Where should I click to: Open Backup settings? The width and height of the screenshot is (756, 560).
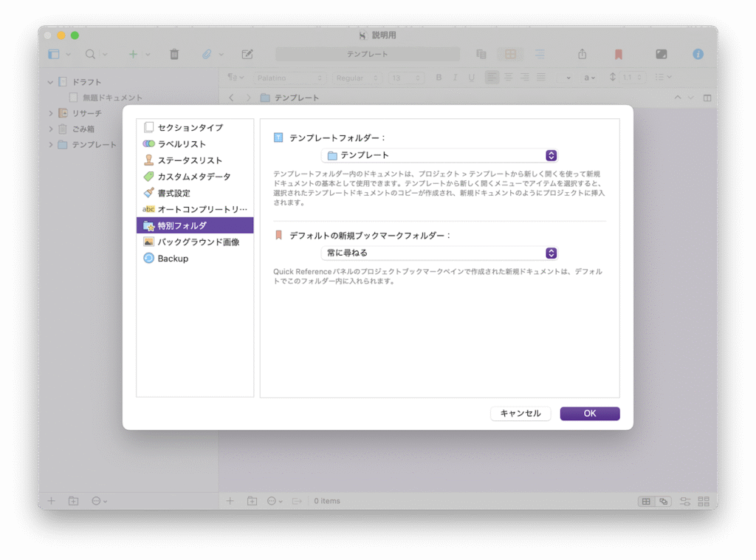coord(195,258)
